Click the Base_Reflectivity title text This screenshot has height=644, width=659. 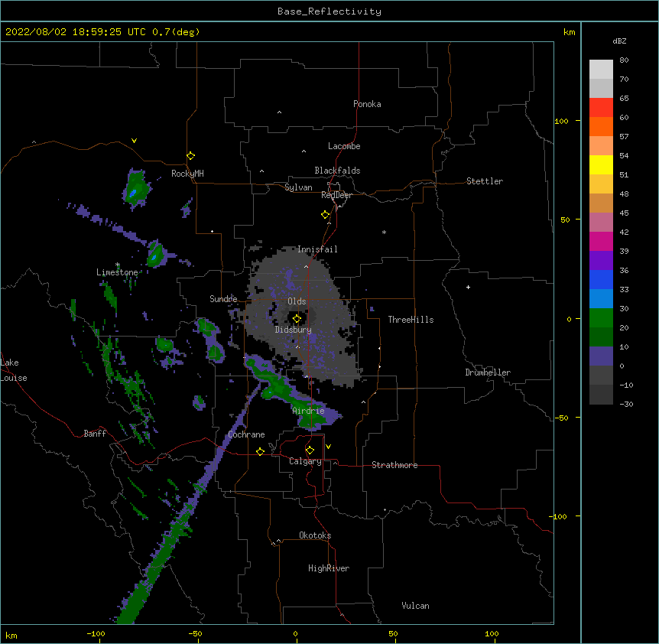point(329,11)
